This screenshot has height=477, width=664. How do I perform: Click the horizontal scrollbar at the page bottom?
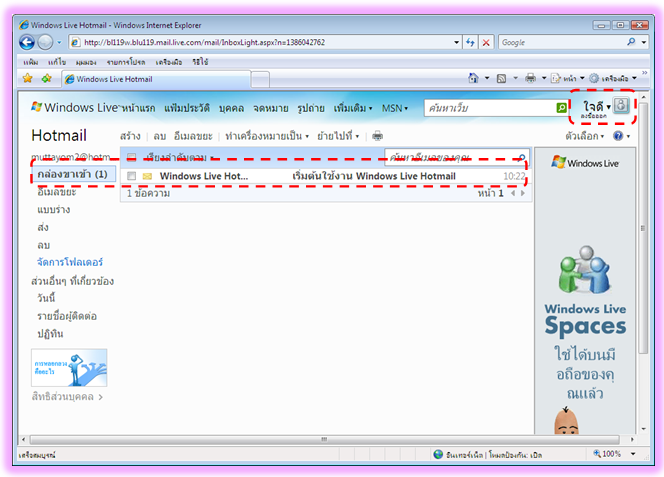324,439
